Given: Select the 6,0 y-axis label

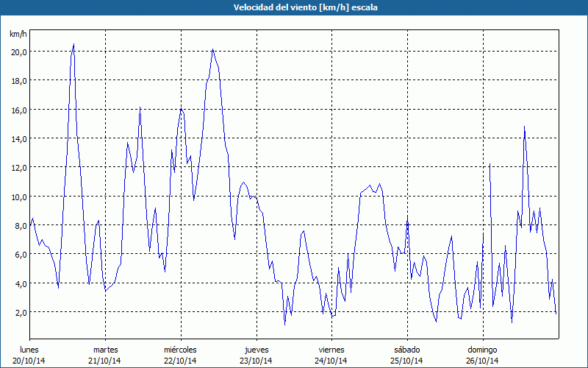Looking at the screenshot, I should pos(18,254).
